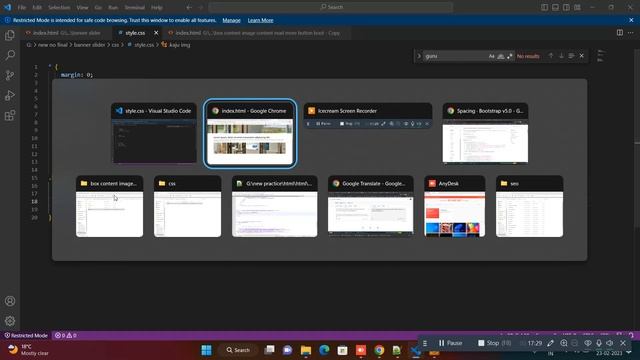Go back using title bar arrow
This screenshot has width=640, height=360.
(189, 7)
